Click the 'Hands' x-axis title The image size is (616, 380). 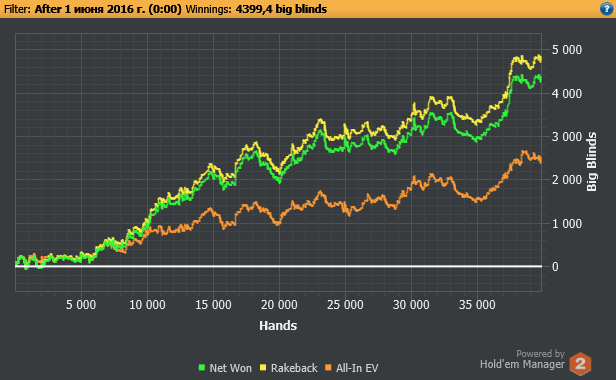[278, 325]
